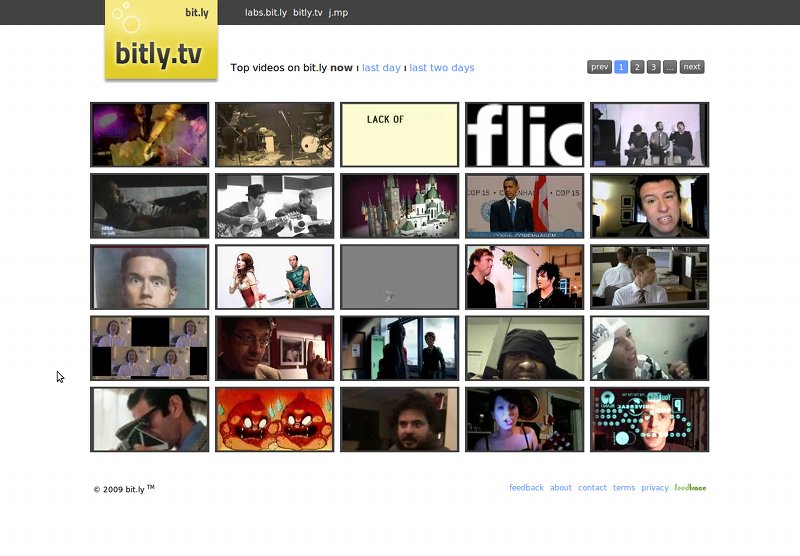This screenshot has height=556, width=800.
Task: Open the office workers at computers thumbnail
Action: click(x=649, y=277)
